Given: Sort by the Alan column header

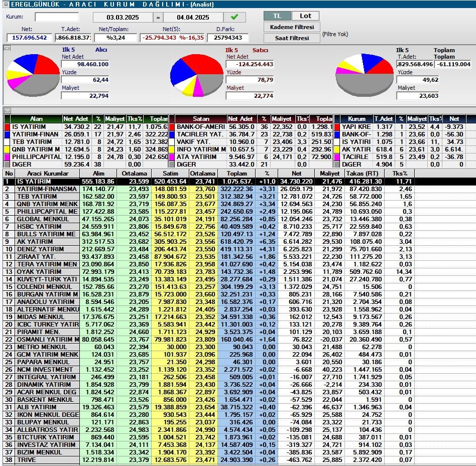Looking at the screenshot, I should click(36, 119).
